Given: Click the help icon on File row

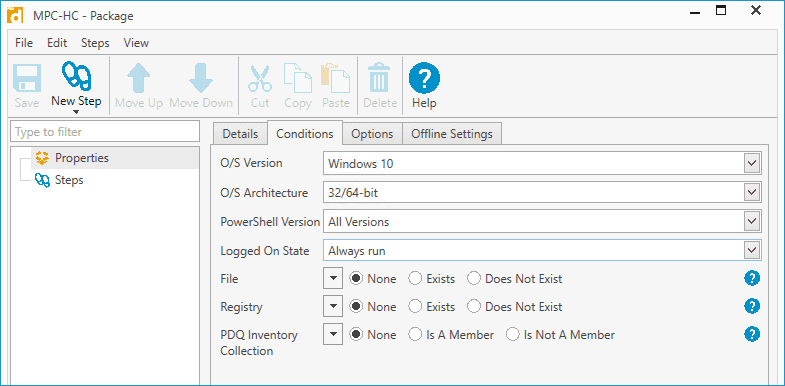Looking at the screenshot, I should point(752,278).
